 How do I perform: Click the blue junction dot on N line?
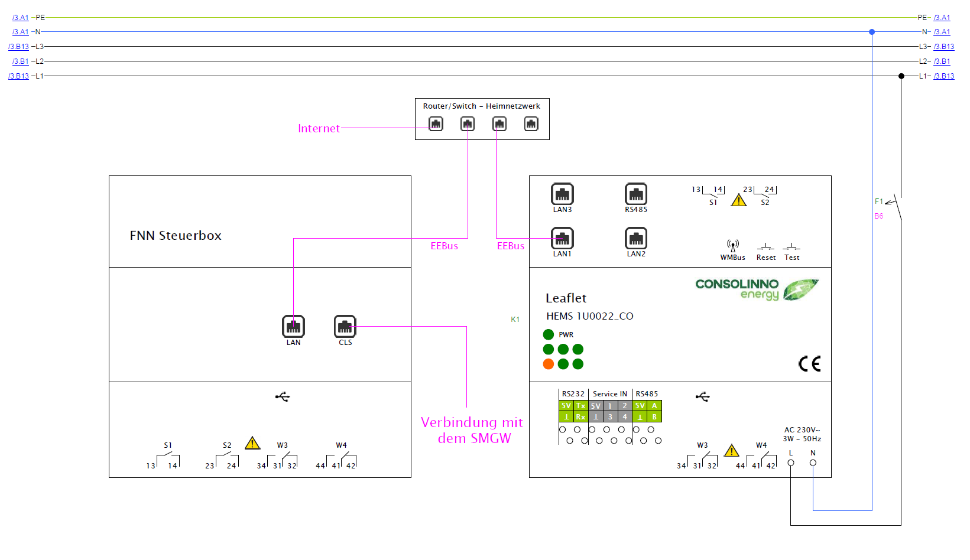[x=872, y=32]
